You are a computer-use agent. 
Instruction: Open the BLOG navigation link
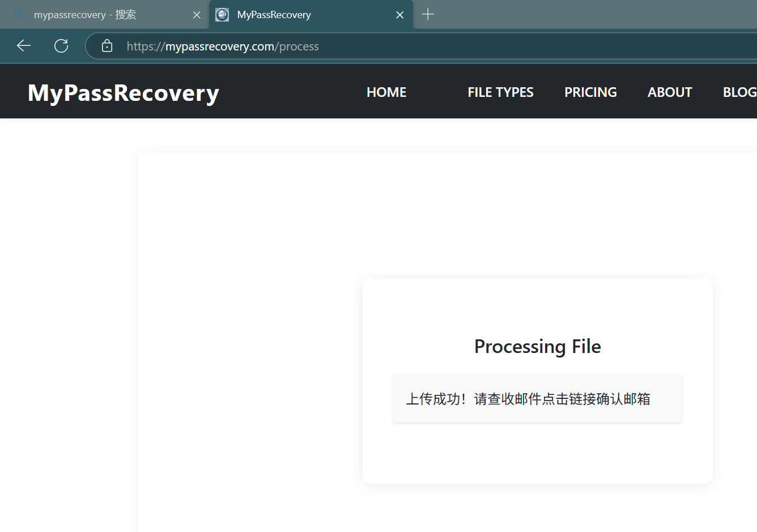click(739, 92)
